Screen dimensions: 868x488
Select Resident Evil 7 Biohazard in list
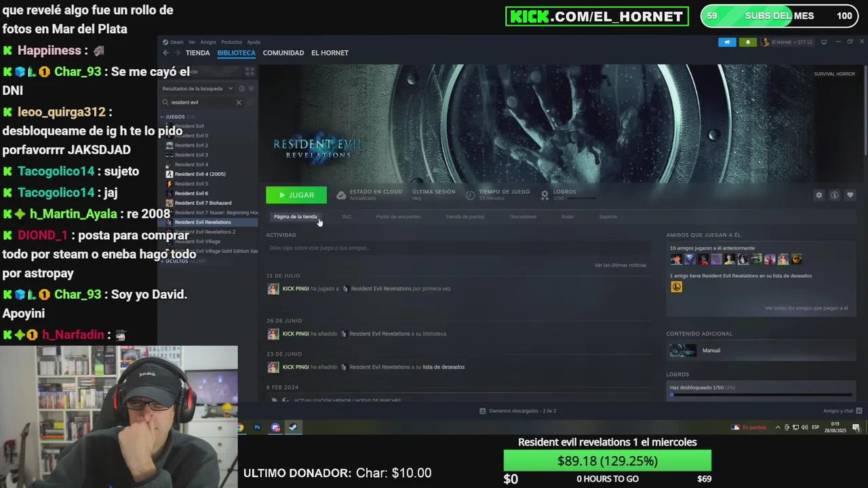[x=203, y=203]
